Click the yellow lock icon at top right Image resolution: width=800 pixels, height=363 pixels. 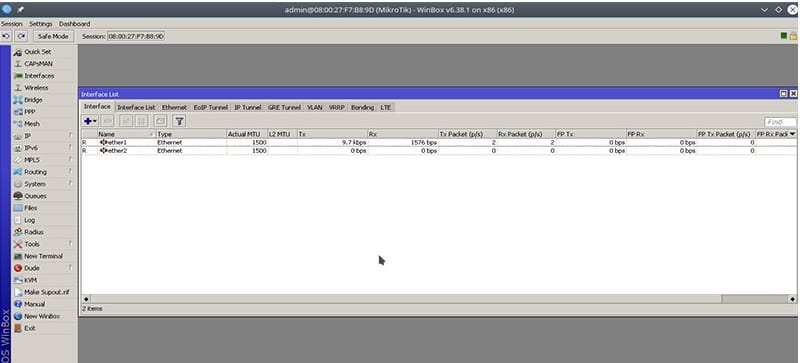(793, 36)
